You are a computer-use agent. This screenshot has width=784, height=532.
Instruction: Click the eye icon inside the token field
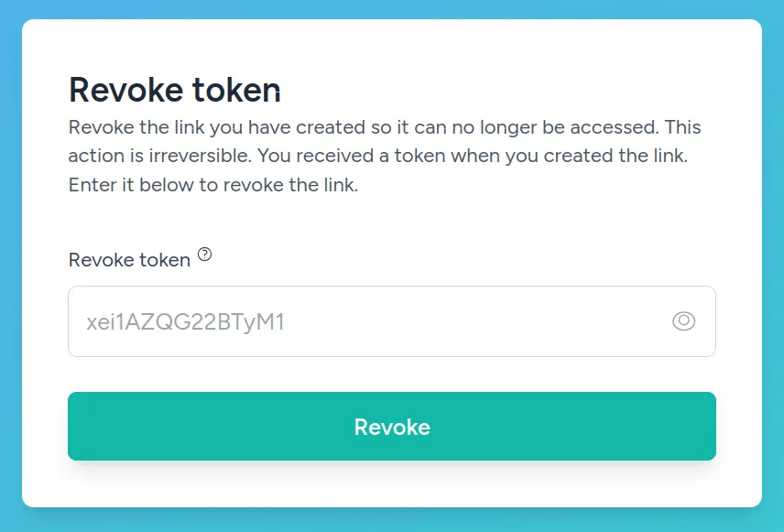click(684, 320)
